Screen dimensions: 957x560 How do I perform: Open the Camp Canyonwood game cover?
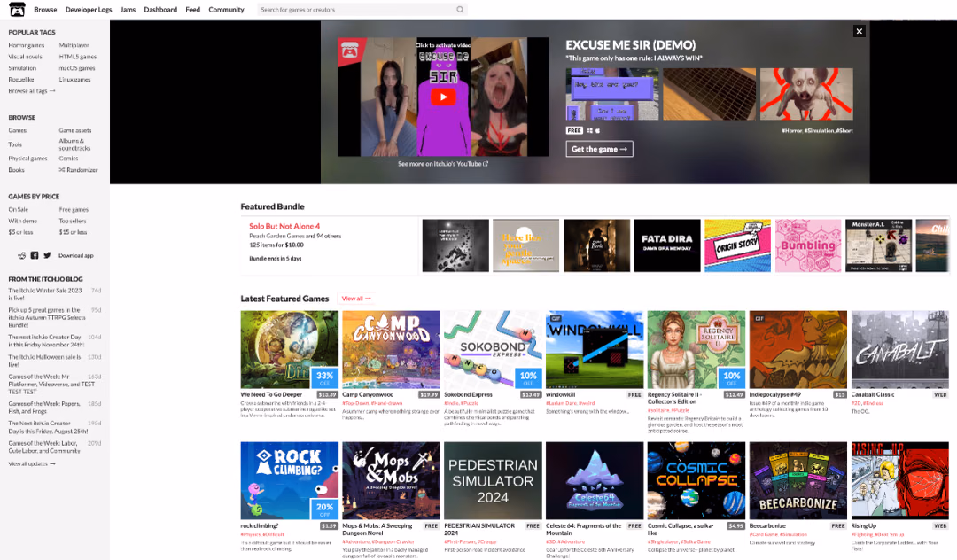click(392, 349)
